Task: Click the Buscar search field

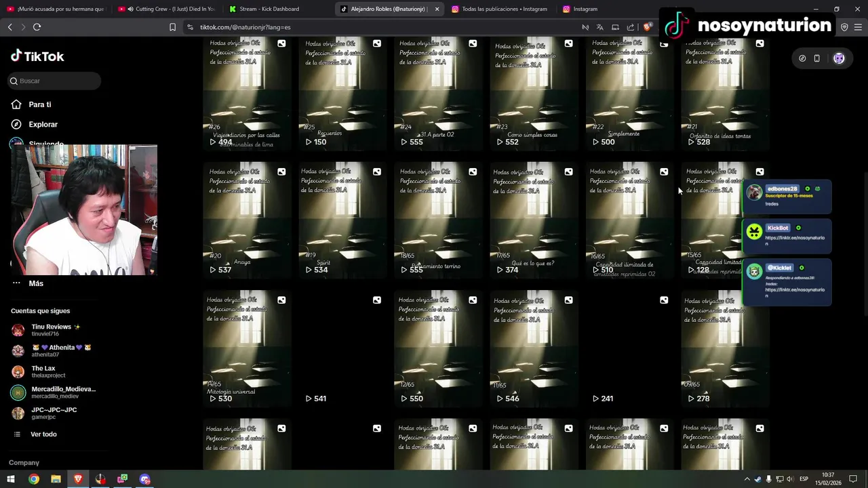Action: pyautogui.click(x=54, y=81)
